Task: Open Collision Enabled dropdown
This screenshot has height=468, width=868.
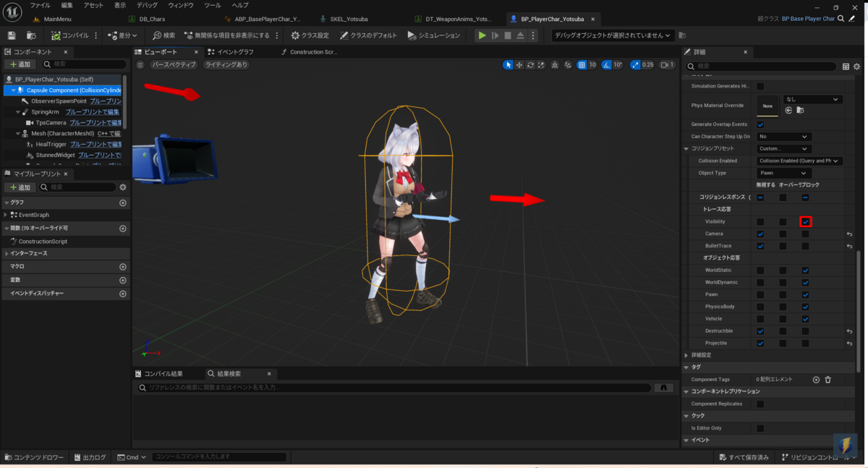Action: pos(799,161)
